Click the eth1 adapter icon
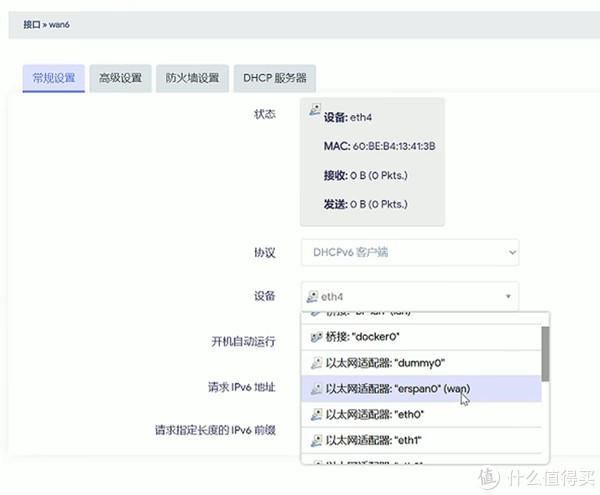Screen dimensions: 600x495 coord(316,440)
